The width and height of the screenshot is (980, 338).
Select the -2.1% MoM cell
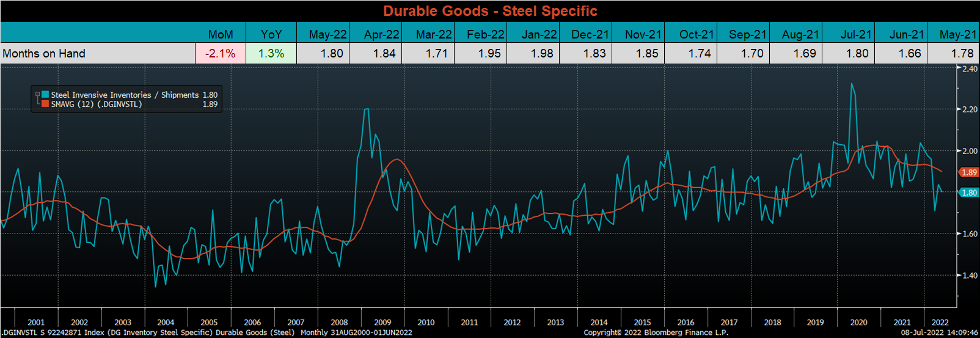click(x=221, y=53)
